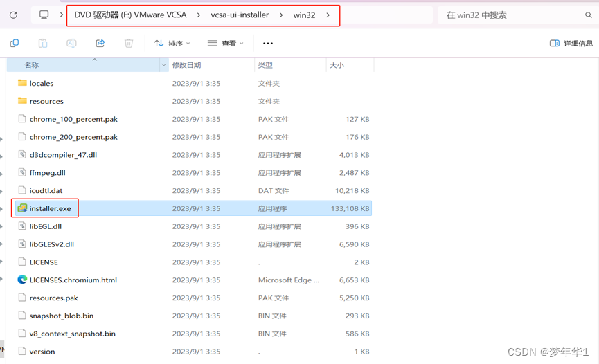Viewport: 599px width, 364px height.
Task: Click the icudtl.dat file icon
Action: pos(22,190)
